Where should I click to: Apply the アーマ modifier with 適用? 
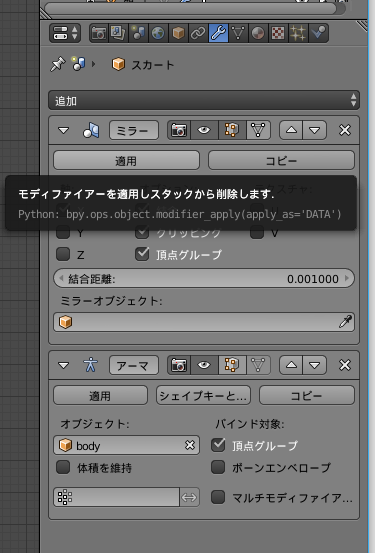100,395
